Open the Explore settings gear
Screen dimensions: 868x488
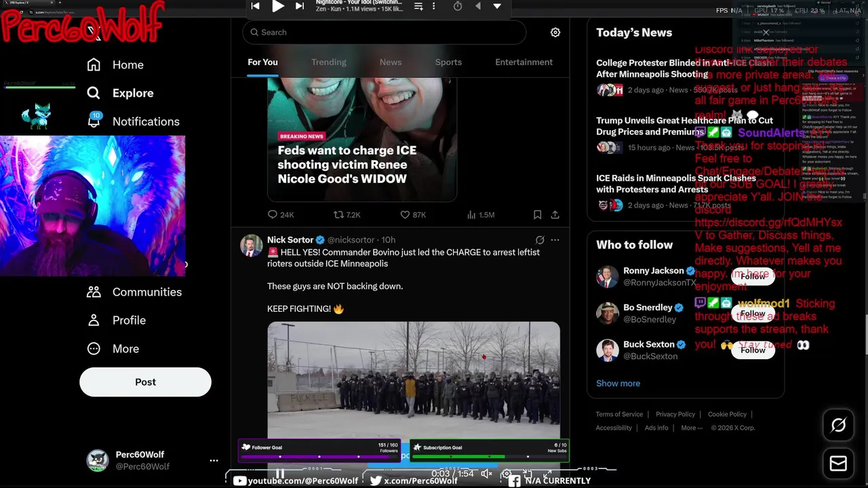pyautogui.click(x=555, y=32)
